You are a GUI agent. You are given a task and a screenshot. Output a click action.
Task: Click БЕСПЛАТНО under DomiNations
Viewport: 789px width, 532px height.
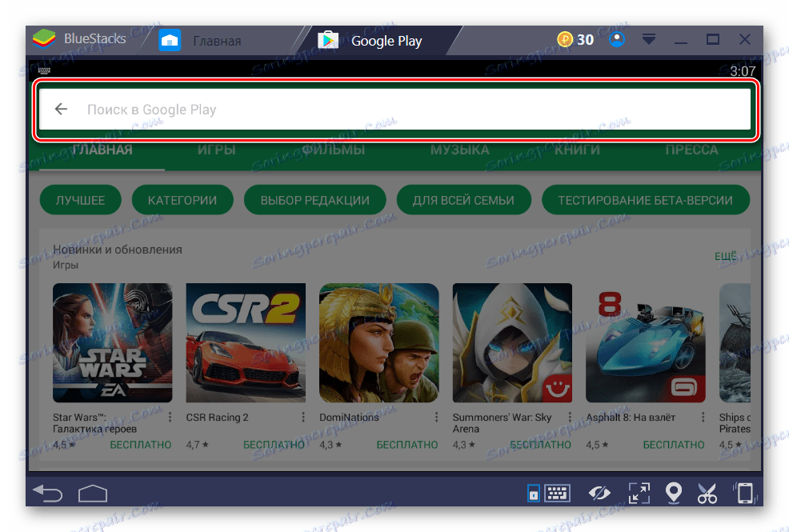(407, 445)
